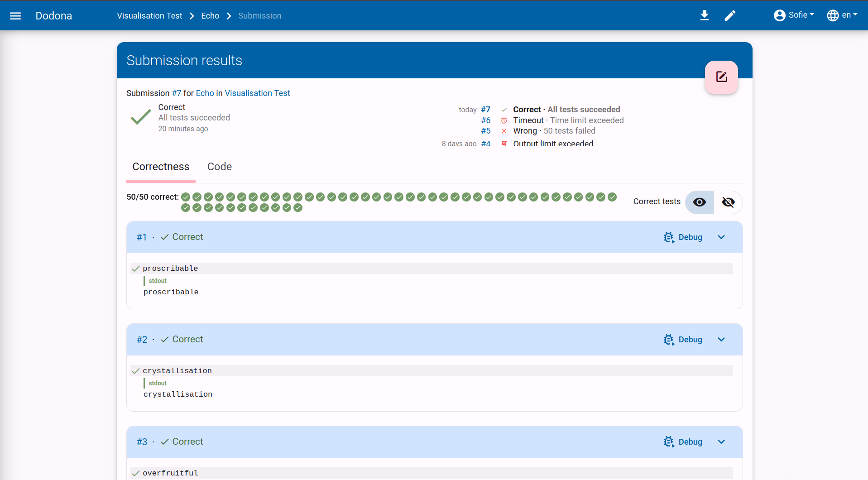
Task: Select the Correctness tab
Action: [161, 167]
